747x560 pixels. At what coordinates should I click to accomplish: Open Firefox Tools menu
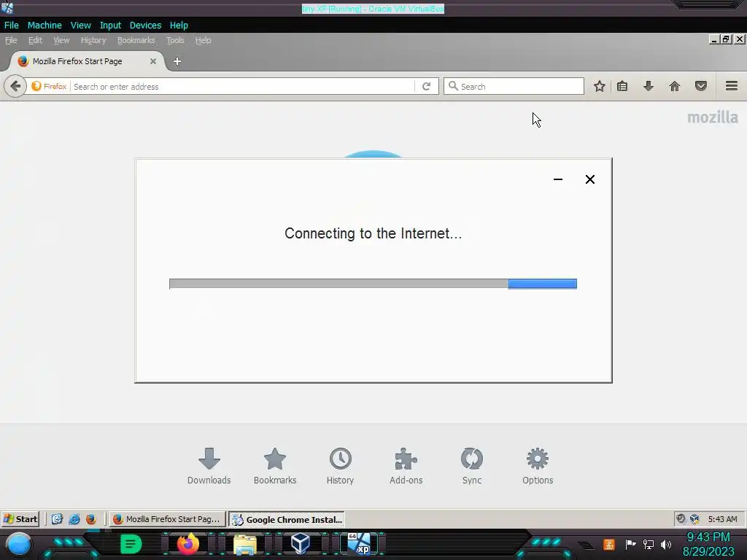(175, 41)
